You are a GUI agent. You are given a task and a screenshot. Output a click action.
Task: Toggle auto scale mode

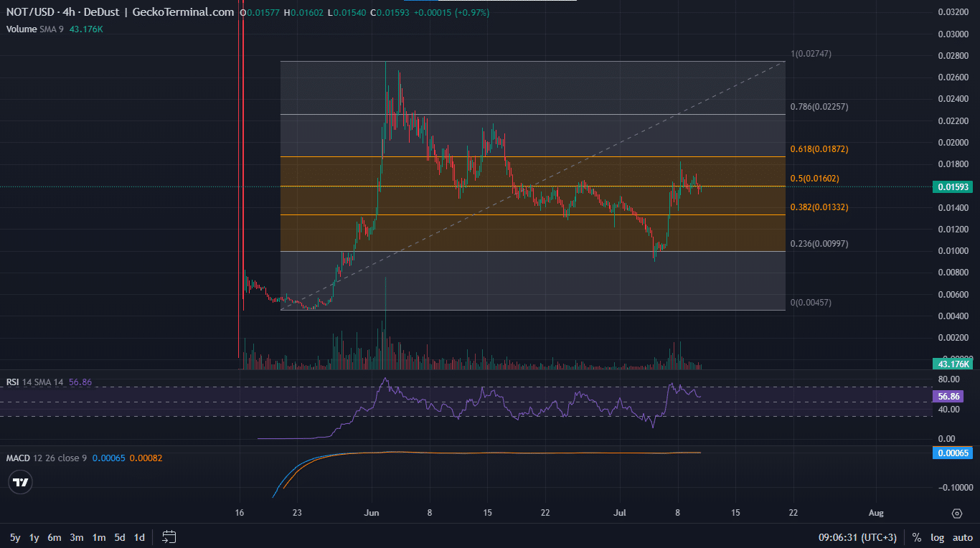coord(962,537)
